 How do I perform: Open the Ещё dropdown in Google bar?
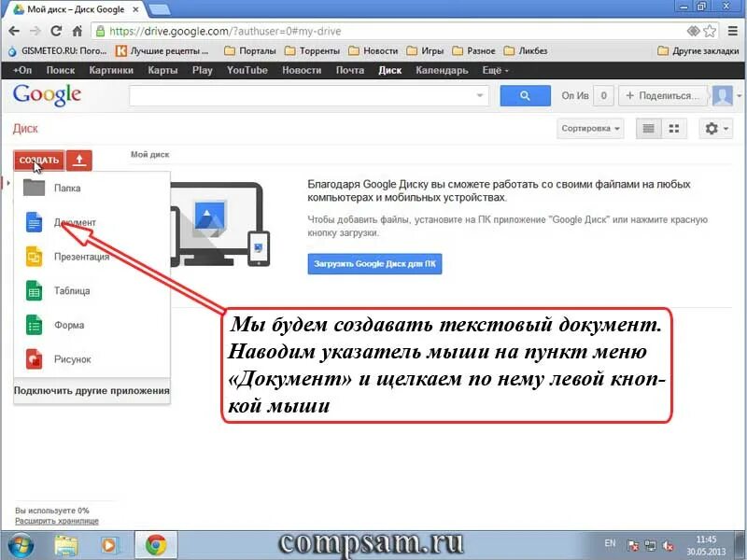point(495,71)
